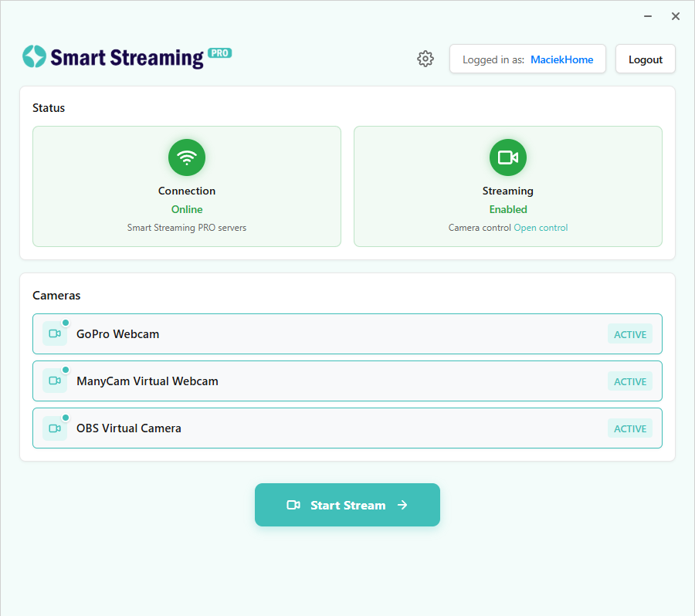Screen dimensions: 695x616
Task: Log out using the Logout button
Action: [x=645, y=59]
